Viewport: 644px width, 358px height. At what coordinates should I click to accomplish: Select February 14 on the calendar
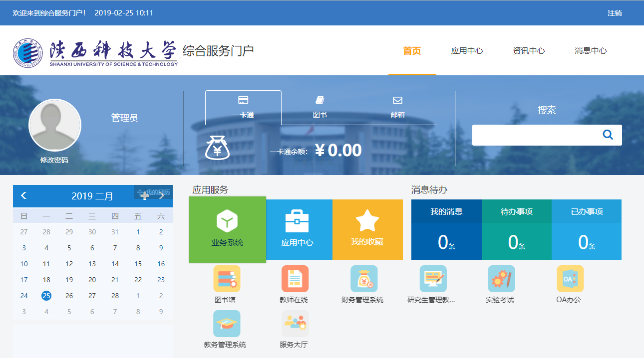point(115,264)
